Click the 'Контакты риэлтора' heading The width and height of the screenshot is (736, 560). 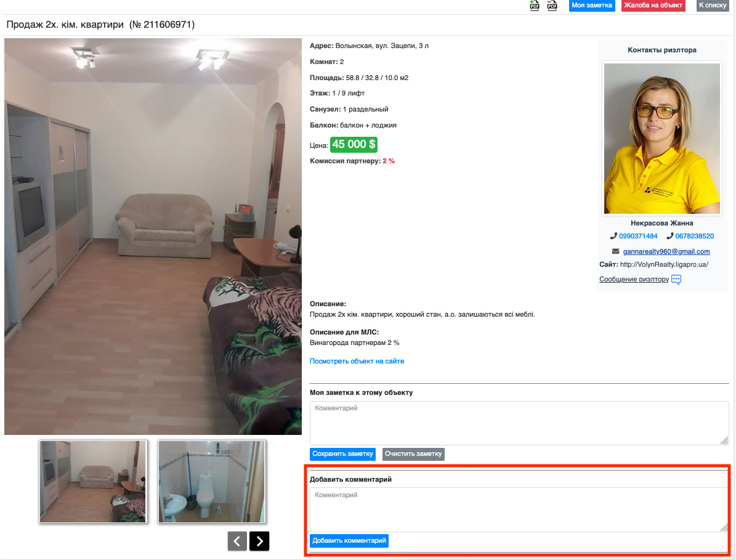[662, 51]
